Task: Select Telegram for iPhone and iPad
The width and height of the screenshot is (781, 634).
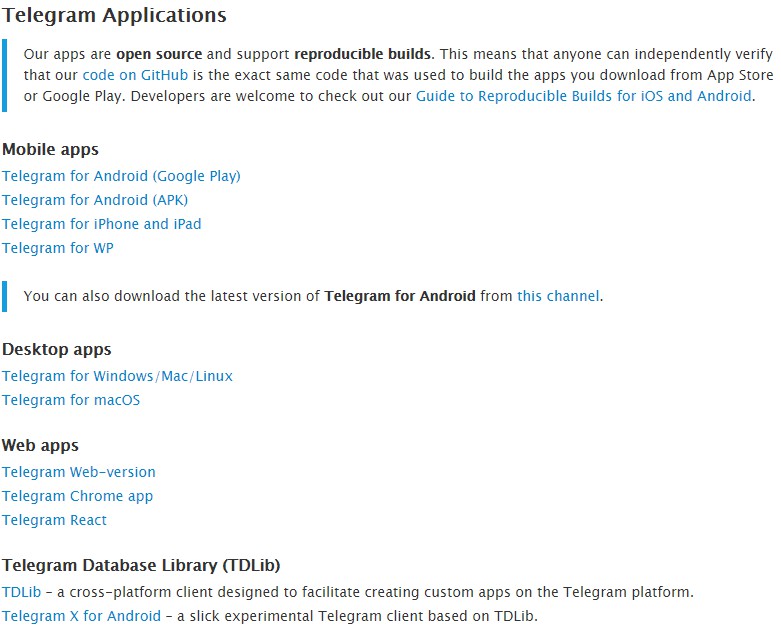Action: pyautogui.click(x=101, y=224)
